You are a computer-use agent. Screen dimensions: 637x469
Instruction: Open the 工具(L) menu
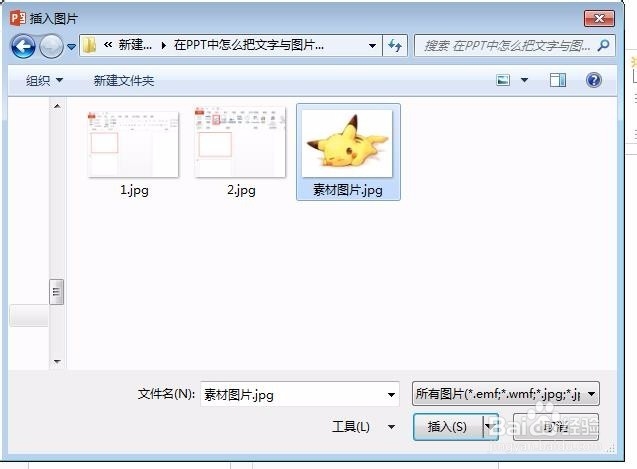point(363,427)
